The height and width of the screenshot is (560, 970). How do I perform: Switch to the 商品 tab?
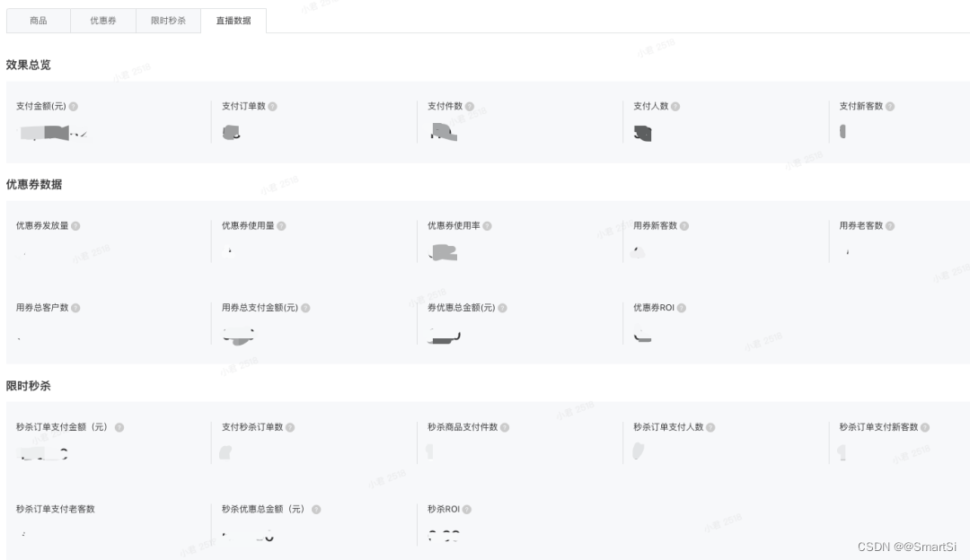[x=38, y=20]
